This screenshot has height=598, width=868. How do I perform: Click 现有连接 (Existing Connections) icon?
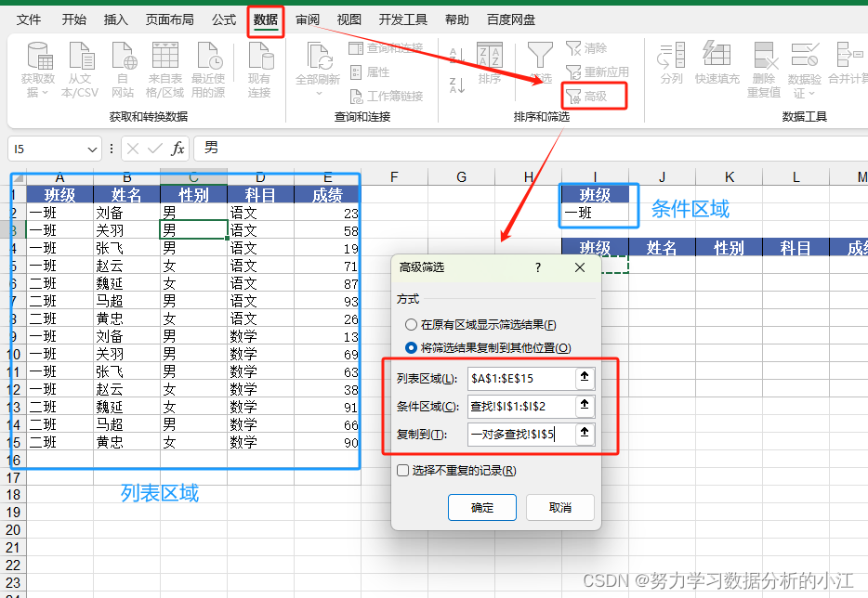point(260,56)
